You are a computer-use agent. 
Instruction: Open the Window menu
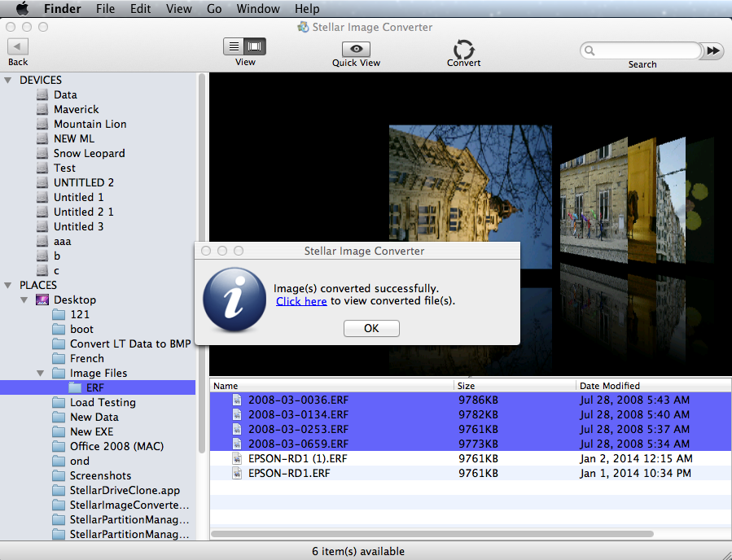coord(258,8)
